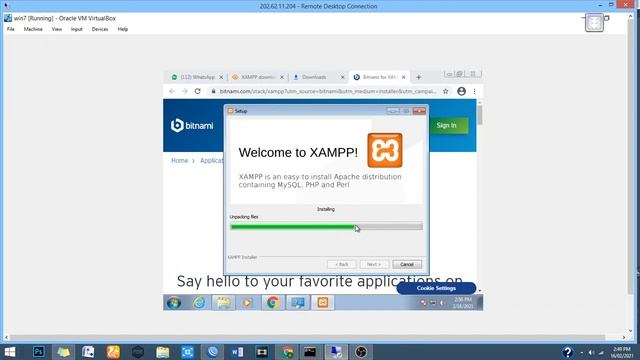Image resolution: width=640 pixels, height=360 pixels.
Task: Open the command prompt taskbar icon
Action: (310, 352)
